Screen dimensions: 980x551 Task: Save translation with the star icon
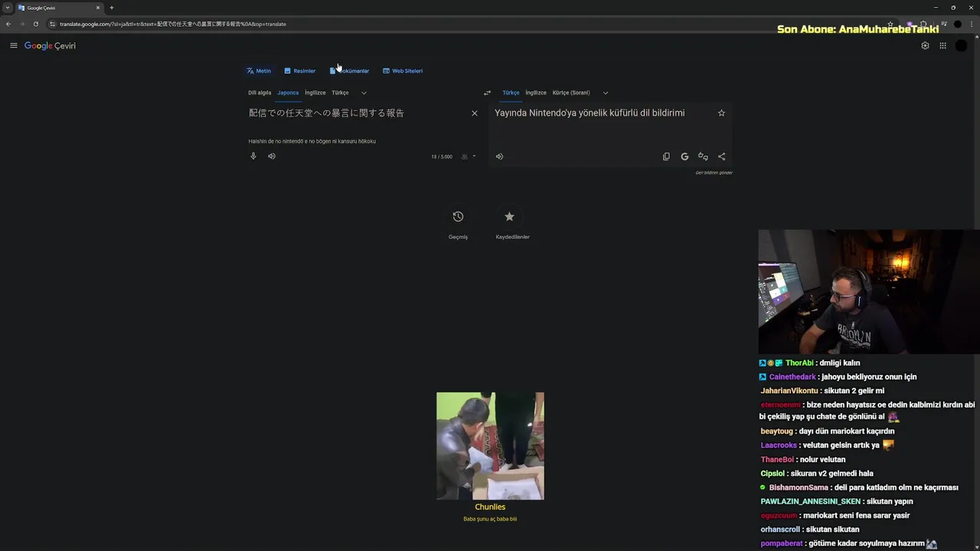point(721,113)
